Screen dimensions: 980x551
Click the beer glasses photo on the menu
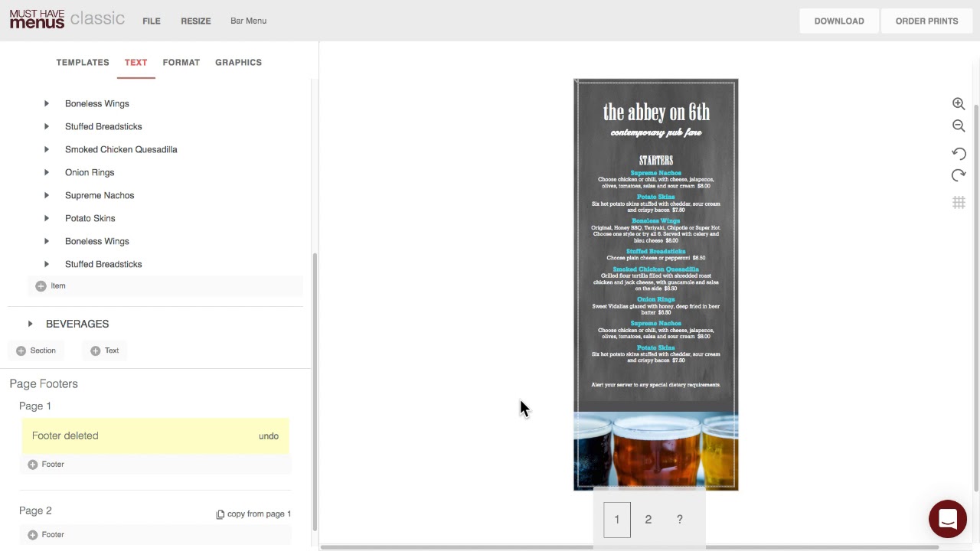point(656,451)
